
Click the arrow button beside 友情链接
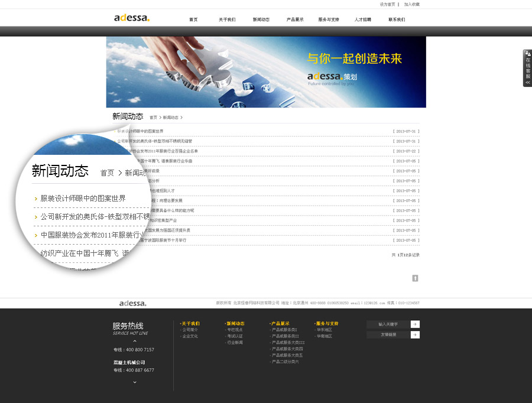[415, 335]
